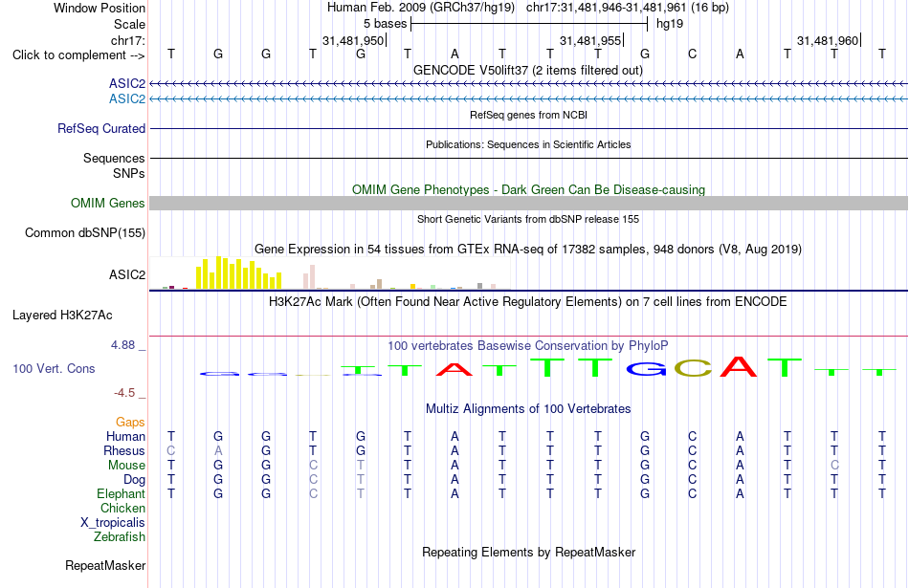Click the -4.5 lower conservation scale value
The image size is (909, 588).
(x=124, y=393)
